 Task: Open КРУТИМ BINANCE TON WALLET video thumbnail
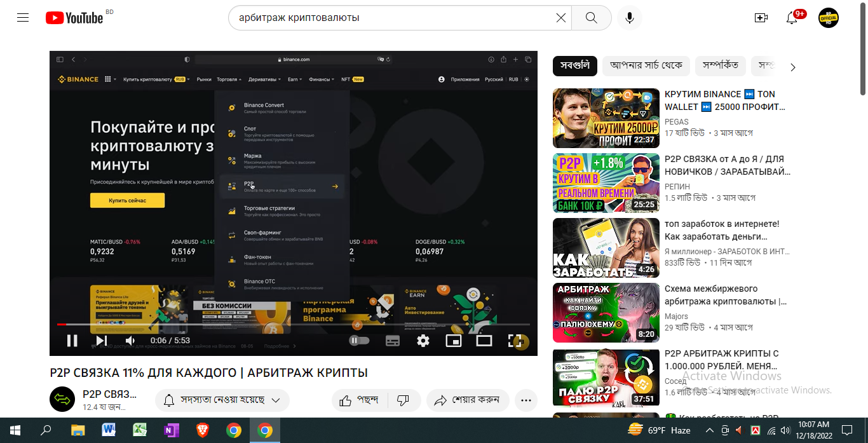(x=606, y=118)
